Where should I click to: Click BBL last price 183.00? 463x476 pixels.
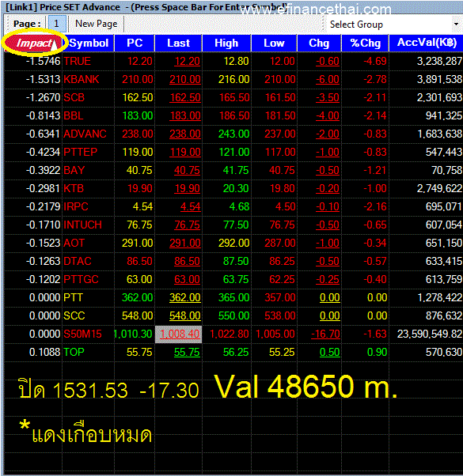[x=185, y=116]
